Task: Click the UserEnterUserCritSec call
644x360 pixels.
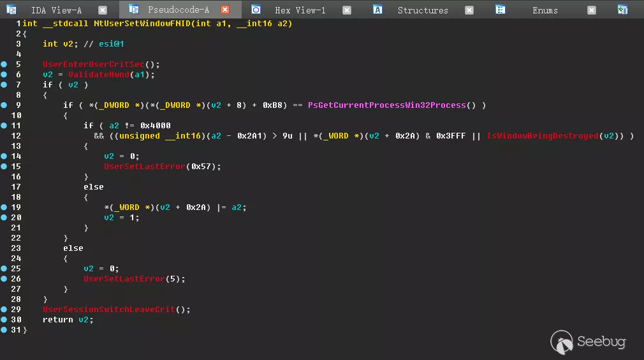Action: [x=94, y=64]
